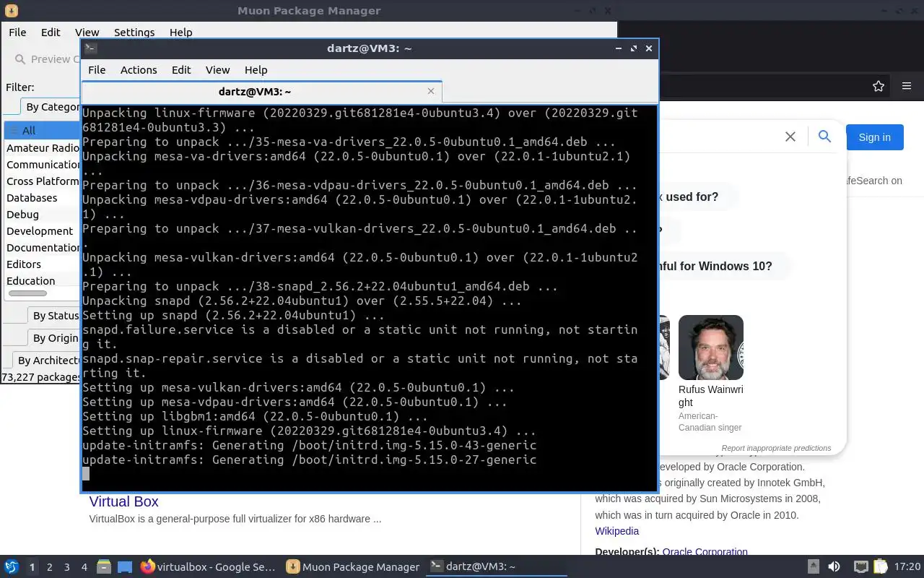Image resolution: width=924 pixels, height=578 pixels.
Task: Activate virtualbox Firefox window in taskbar
Action: coord(208,567)
